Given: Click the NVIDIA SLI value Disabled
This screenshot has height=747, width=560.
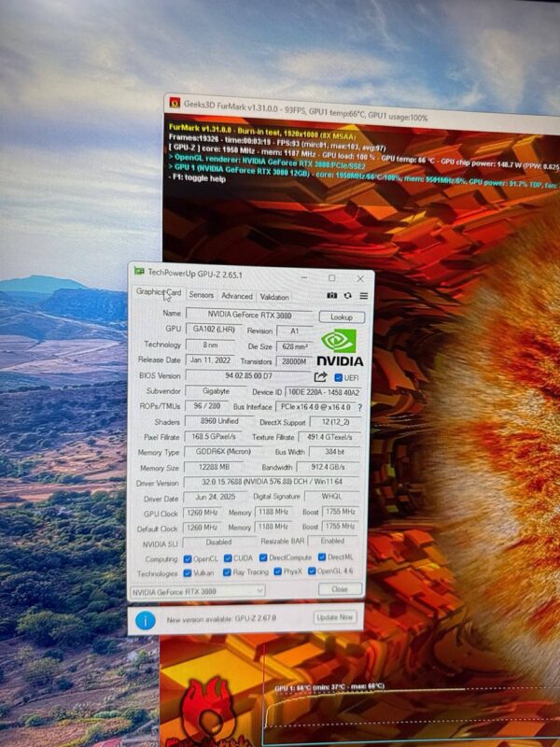Looking at the screenshot, I should [x=218, y=543].
